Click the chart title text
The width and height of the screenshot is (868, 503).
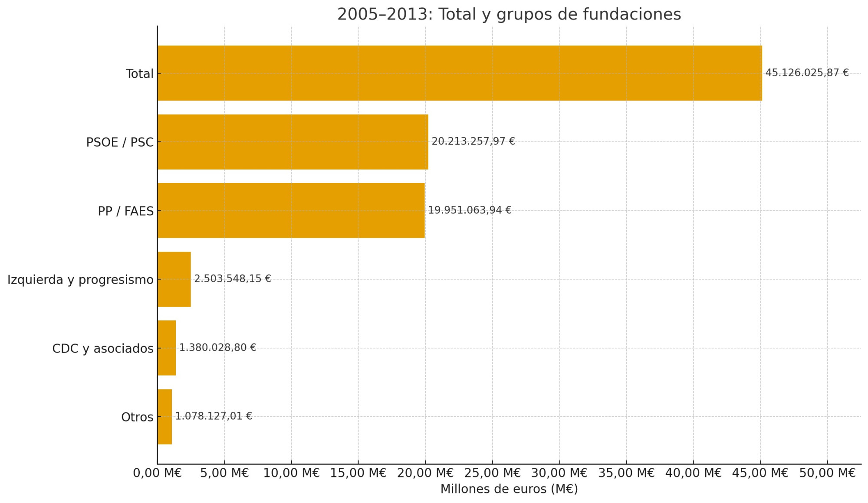pos(509,14)
